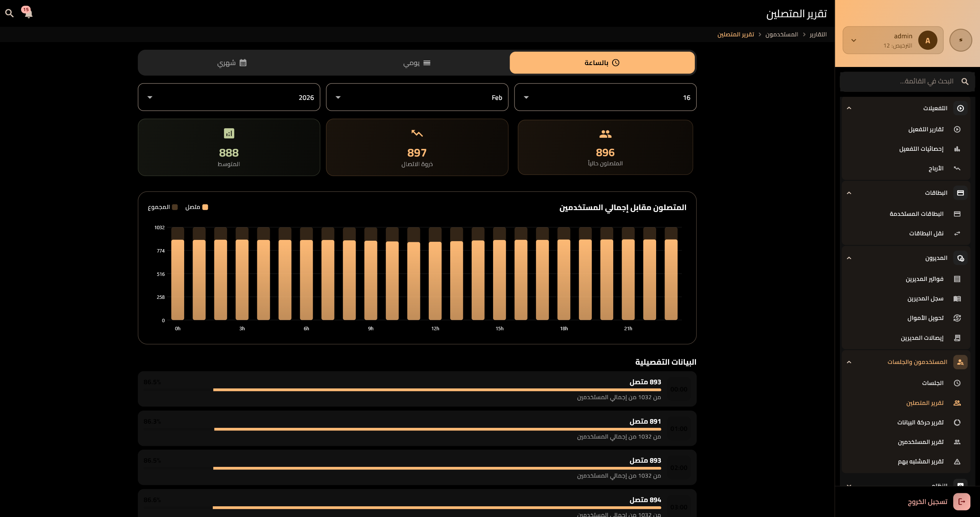Collapse the البطاقات sidebar section
The width and height of the screenshot is (980, 517).
[849, 193]
